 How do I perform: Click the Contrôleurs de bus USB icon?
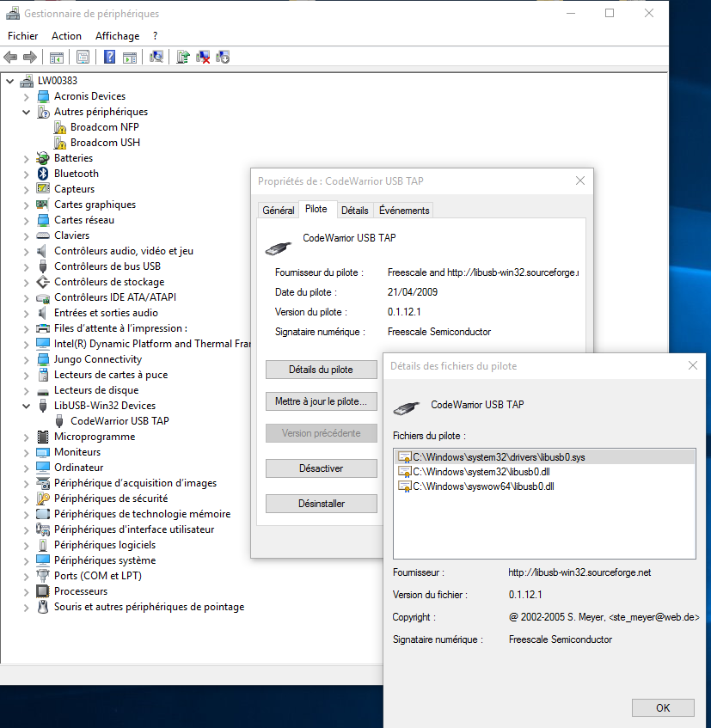pos(43,266)
